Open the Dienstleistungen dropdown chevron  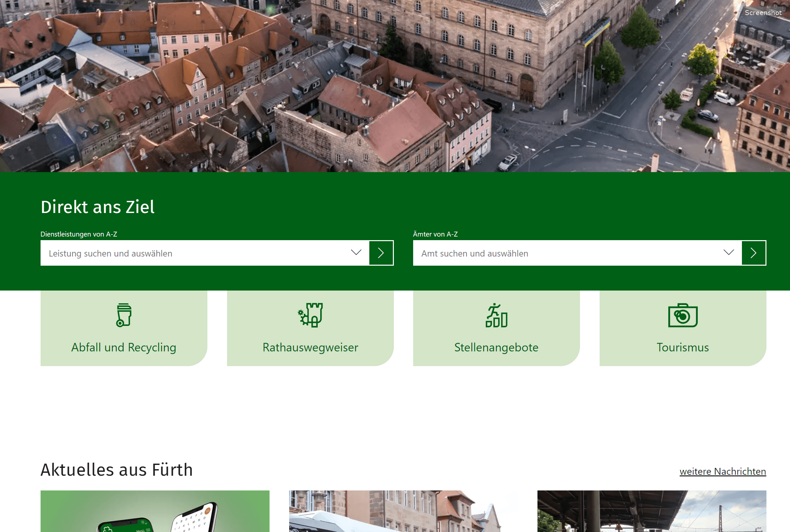click(356, 253)
